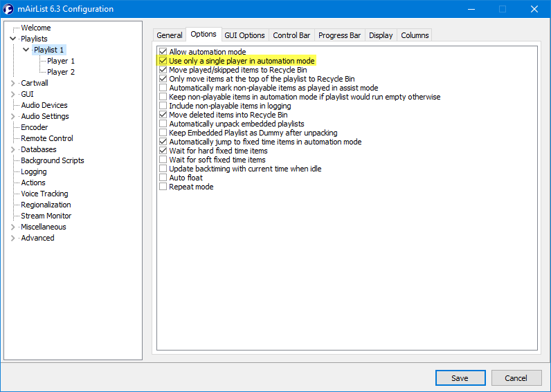
Task: Toggle Automatically jump to fixed time items
Action: pos(163,142)
